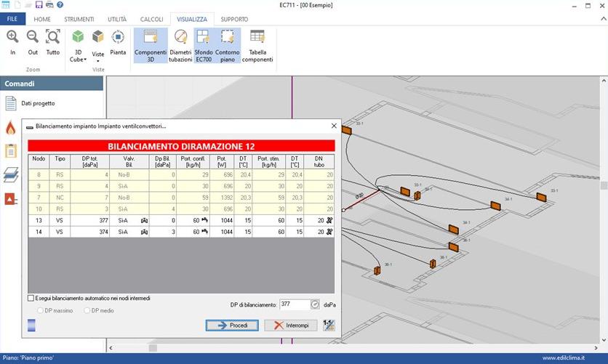Open Tabella componenti table
608x364 pixels.
tap(257, 44)
